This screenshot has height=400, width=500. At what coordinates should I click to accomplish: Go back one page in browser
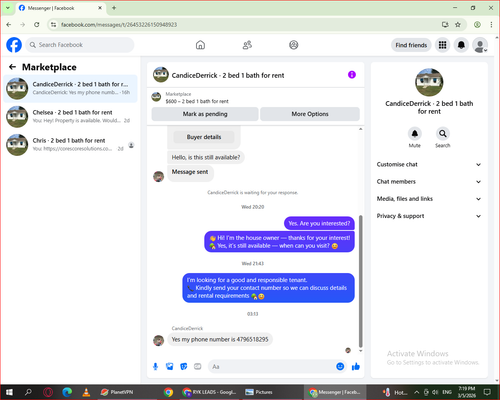(x=9, y=24)
